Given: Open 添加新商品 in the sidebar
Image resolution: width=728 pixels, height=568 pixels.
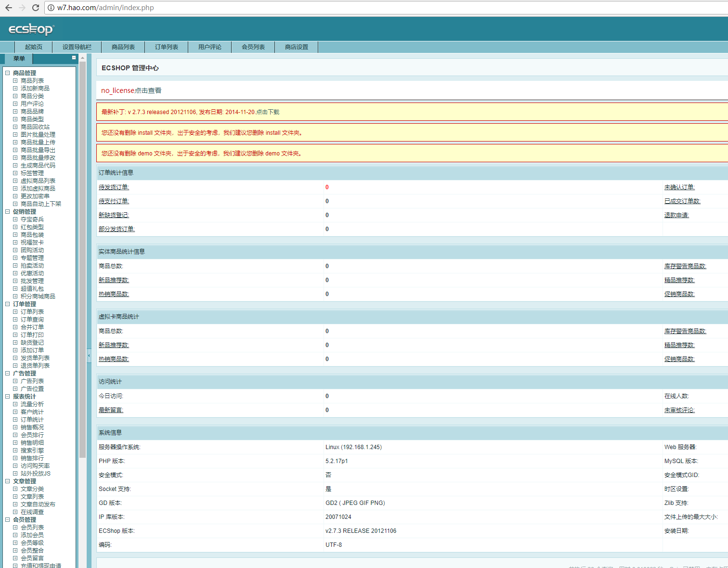Looking at the screenshot, I should (35, 89).
